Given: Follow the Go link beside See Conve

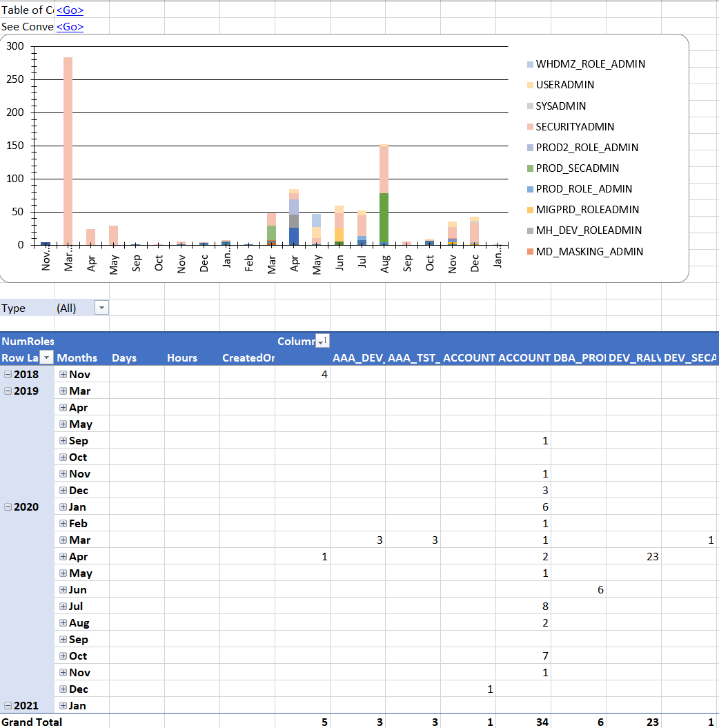Looking at the screenshot, I should tap(70, 27).
